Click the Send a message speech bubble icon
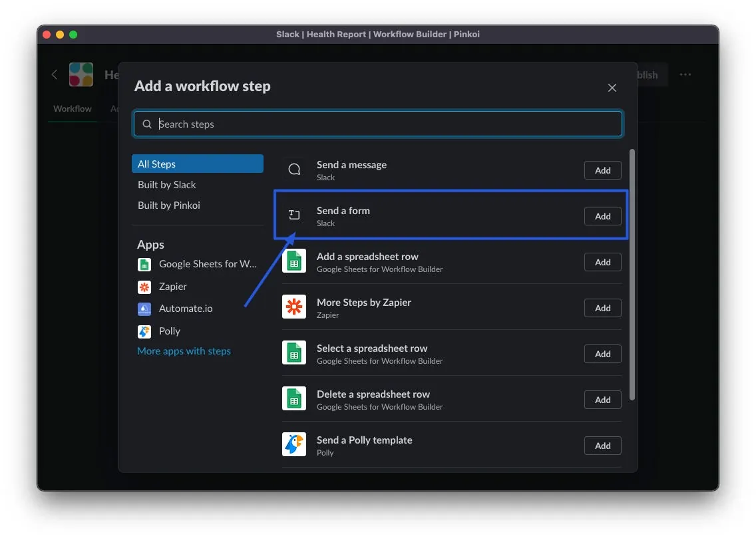The height and width of the screenshot is (540, 756). [294, 170]
